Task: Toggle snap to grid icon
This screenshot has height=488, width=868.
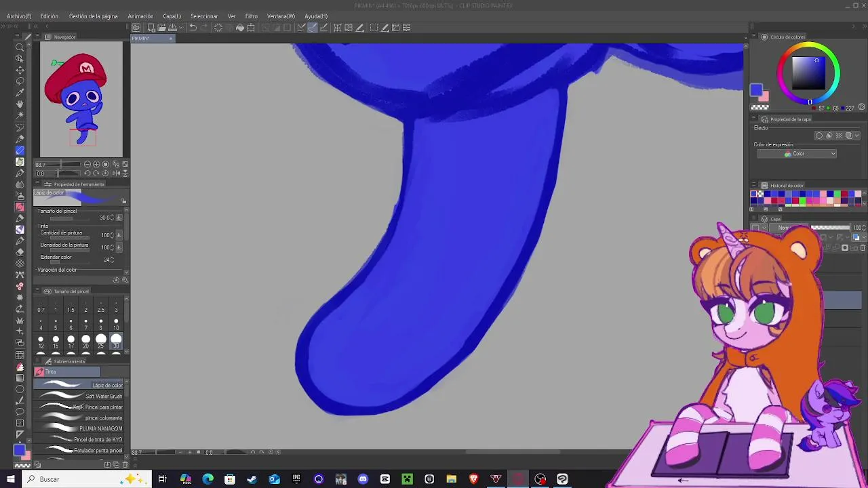Action: 324,28
